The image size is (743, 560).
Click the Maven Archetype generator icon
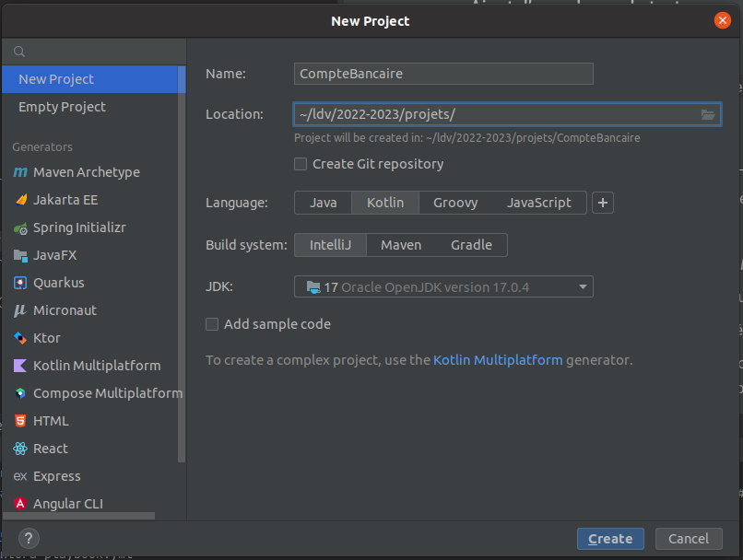(20, 172)
